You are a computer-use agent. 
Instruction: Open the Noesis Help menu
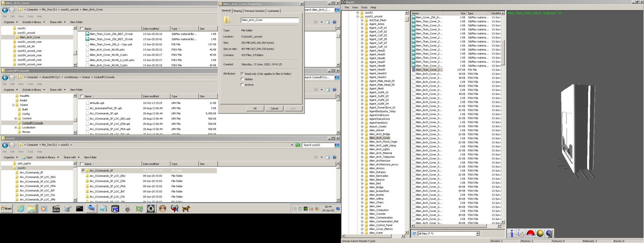click(373, 8)
